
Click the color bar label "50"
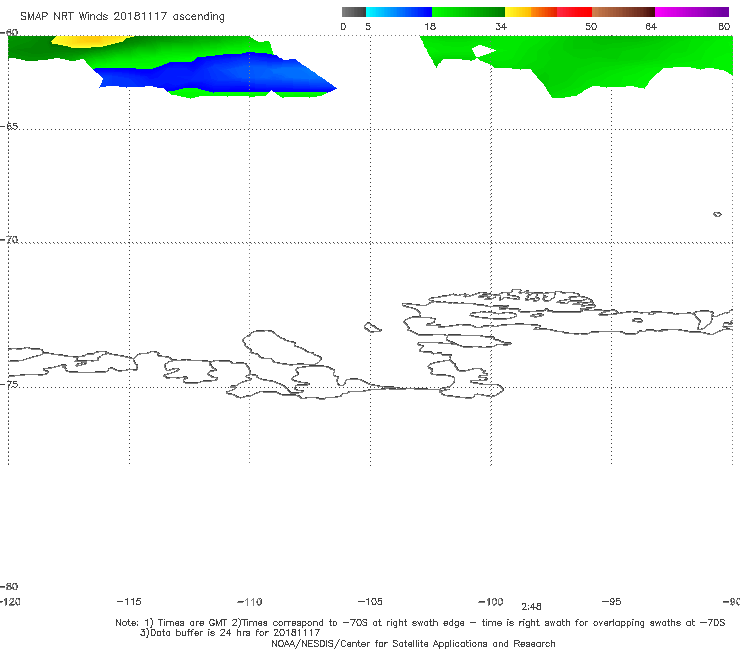click(x=591, y=27)
